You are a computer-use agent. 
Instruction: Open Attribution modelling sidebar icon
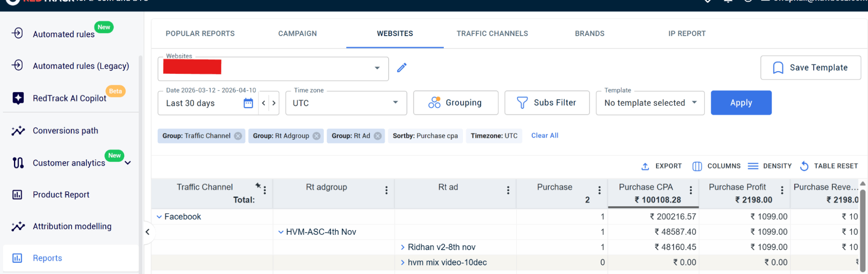point(18,226)
